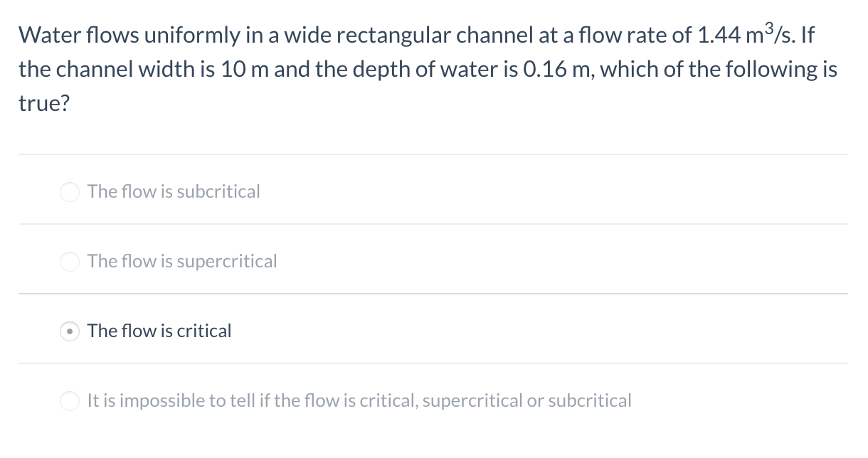Click the question text about the rectangular channel
Screen dimensions: 868x458
point(427,69)
